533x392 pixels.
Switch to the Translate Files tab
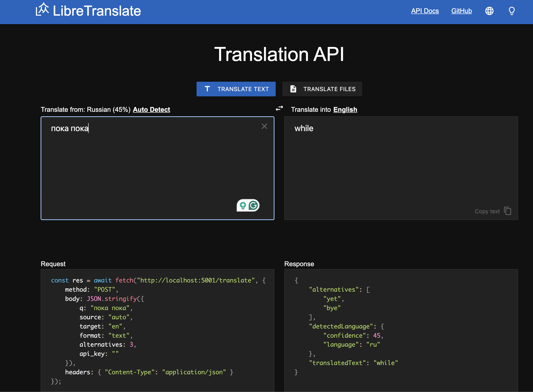pos(322,89)
